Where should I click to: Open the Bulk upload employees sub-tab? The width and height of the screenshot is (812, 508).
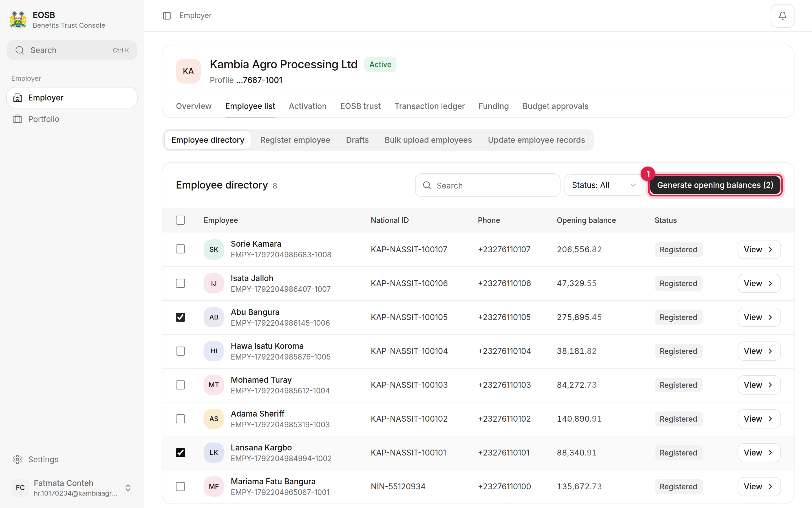(x=428, y=140)
